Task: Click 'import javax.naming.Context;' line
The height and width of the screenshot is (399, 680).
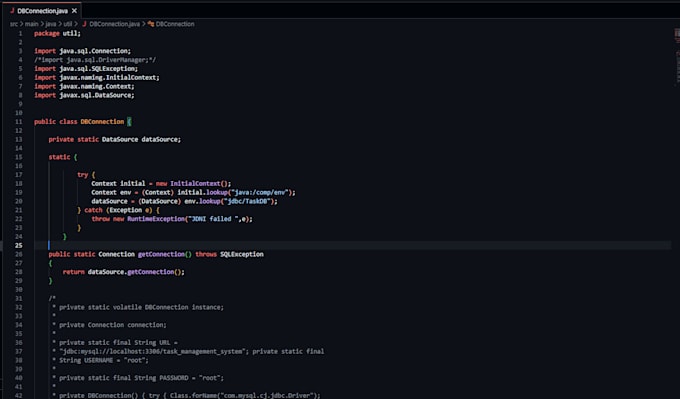Action: point(84,86)
